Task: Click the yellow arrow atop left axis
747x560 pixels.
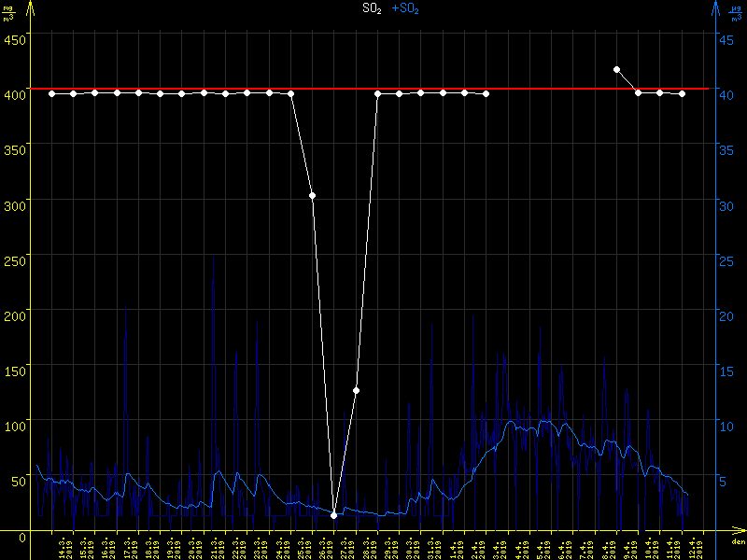Action: click(33, 7)
